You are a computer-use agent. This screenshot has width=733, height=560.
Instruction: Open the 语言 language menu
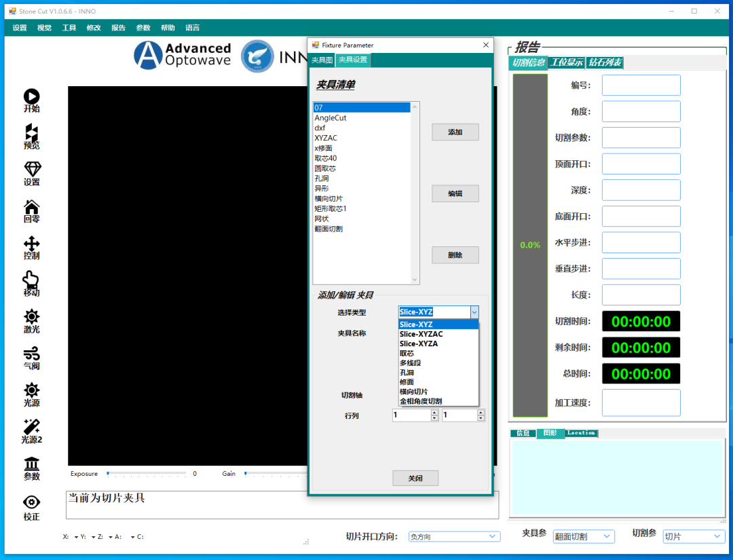click(193, 28)
